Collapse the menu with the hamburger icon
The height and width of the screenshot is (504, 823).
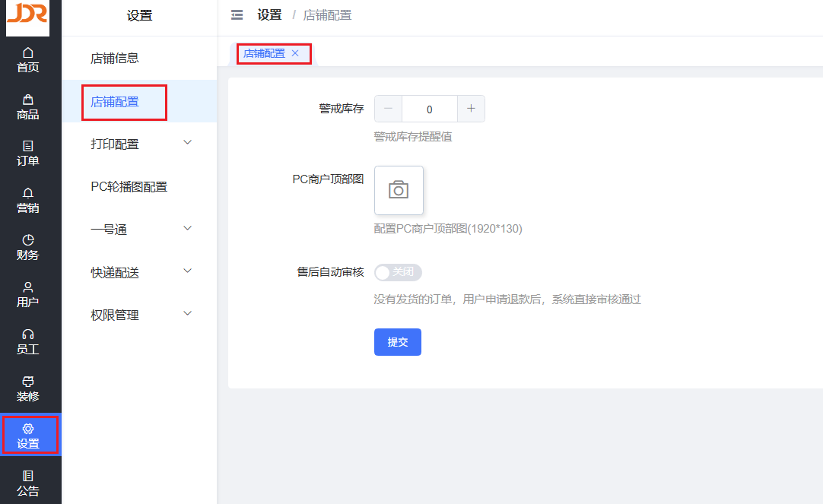pos(237,15)
